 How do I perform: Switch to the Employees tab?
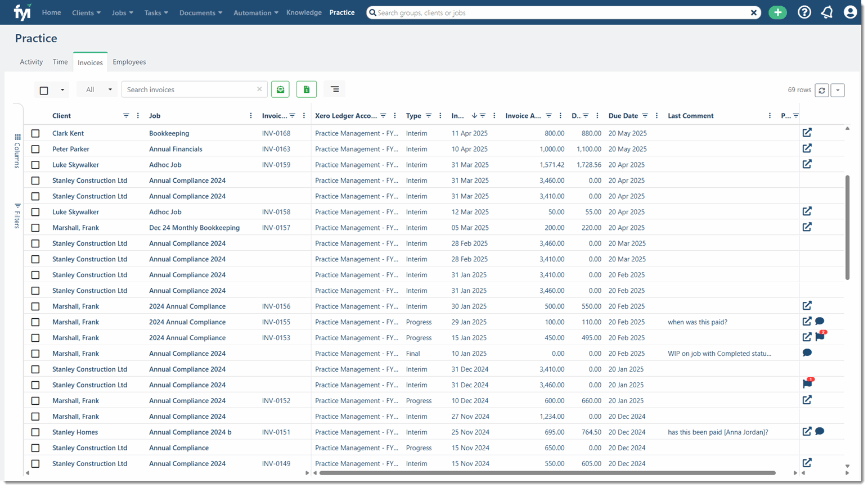(x=129, y=62)
